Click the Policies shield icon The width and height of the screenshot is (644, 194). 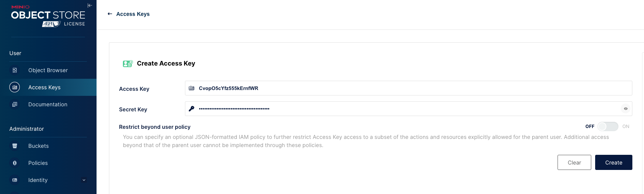(15, 163)
